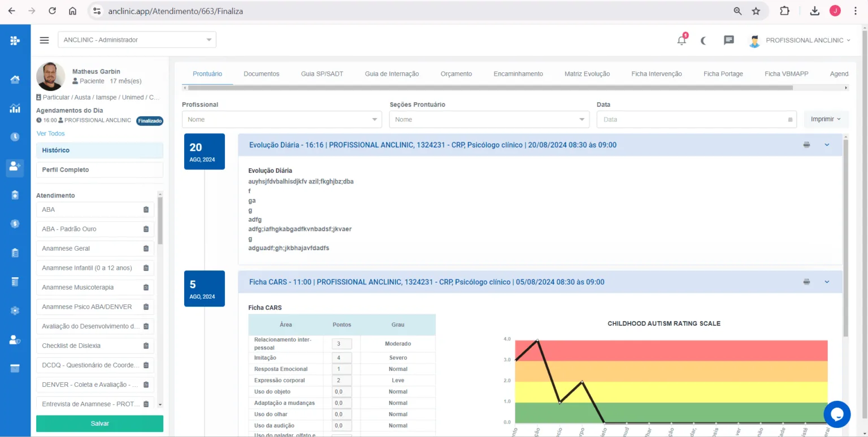The height and width of the screenshot is (437, 868).
Task: Click the clipboard icon for Anamnese Geral
Action: pos(146,248)
